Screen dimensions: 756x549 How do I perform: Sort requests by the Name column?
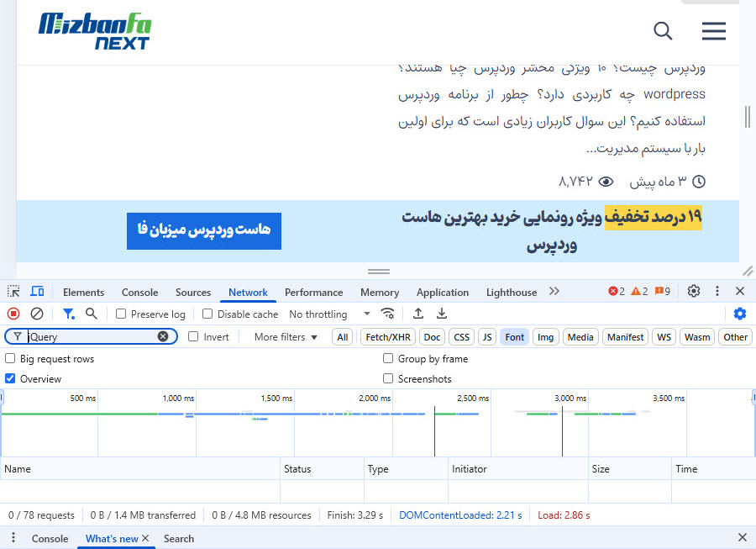coord(139,469)
